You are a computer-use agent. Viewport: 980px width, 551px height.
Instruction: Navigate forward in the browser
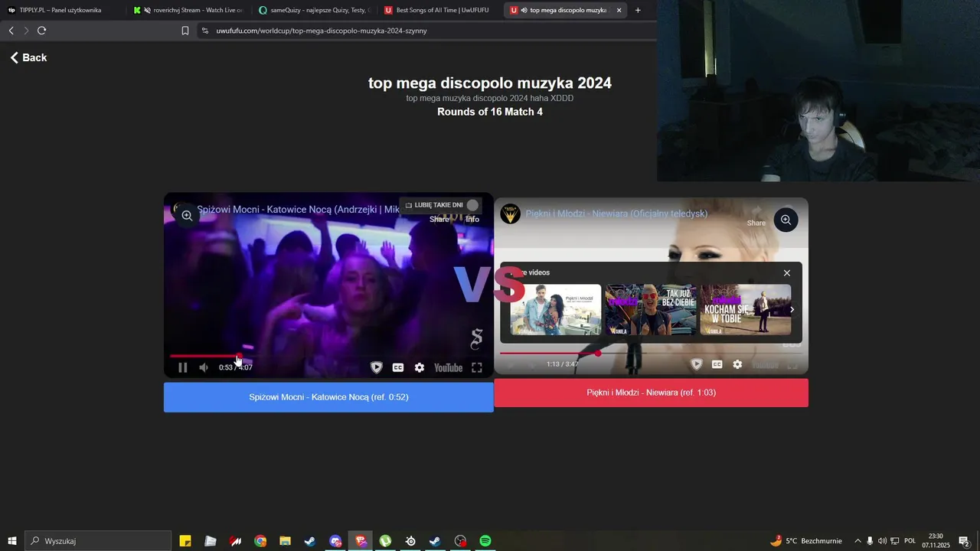click(26, 31)
